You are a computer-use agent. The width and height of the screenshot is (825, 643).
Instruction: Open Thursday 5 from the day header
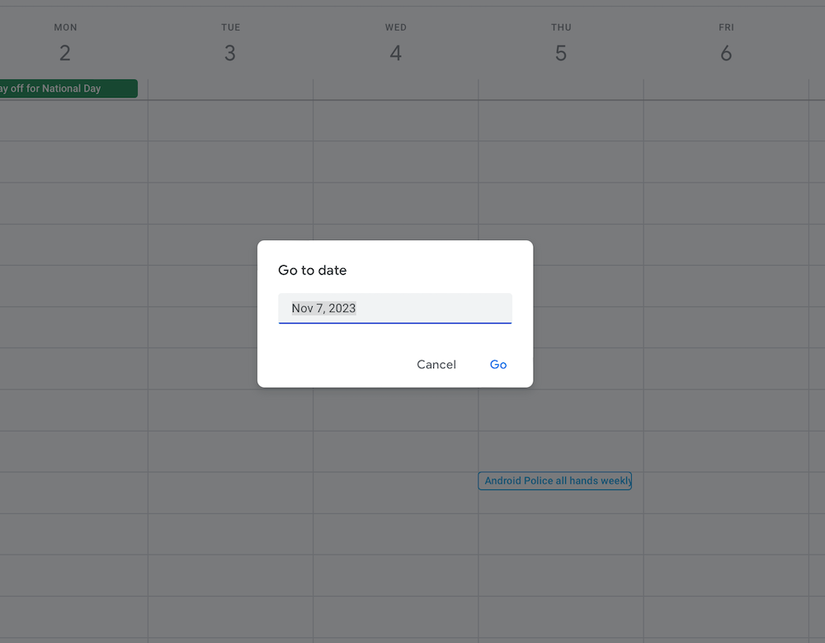560,53
